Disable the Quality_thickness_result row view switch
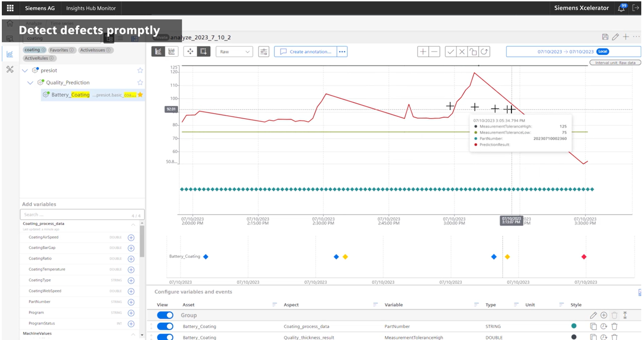Viewport: 644px width, 340px height. [165, 337]
